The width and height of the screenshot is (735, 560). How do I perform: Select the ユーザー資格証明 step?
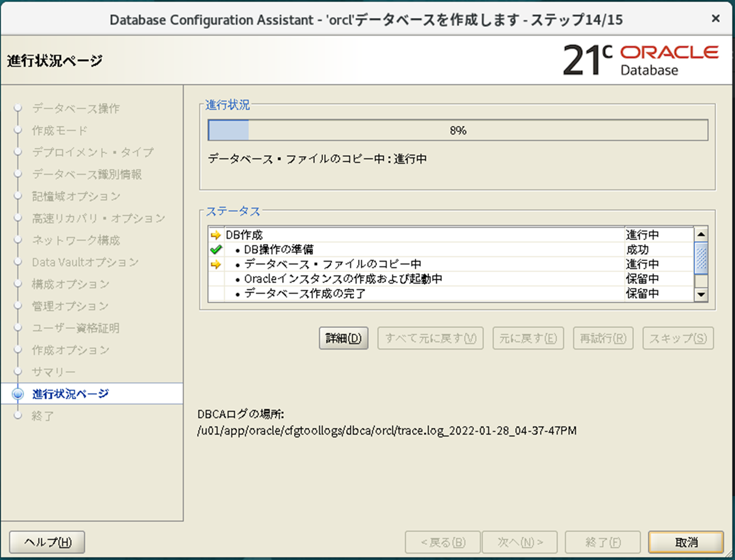pos(75,328)
